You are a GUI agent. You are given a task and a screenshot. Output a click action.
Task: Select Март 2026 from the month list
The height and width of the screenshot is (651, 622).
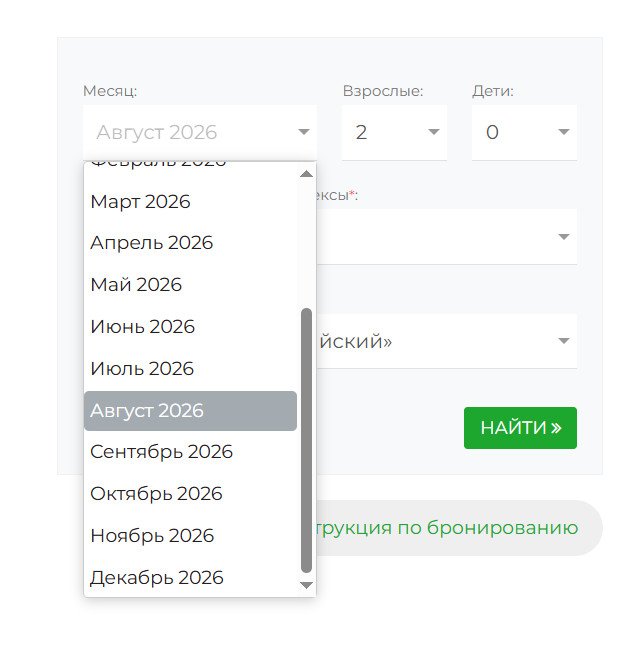pyautogui.click(x=140, y=202)
